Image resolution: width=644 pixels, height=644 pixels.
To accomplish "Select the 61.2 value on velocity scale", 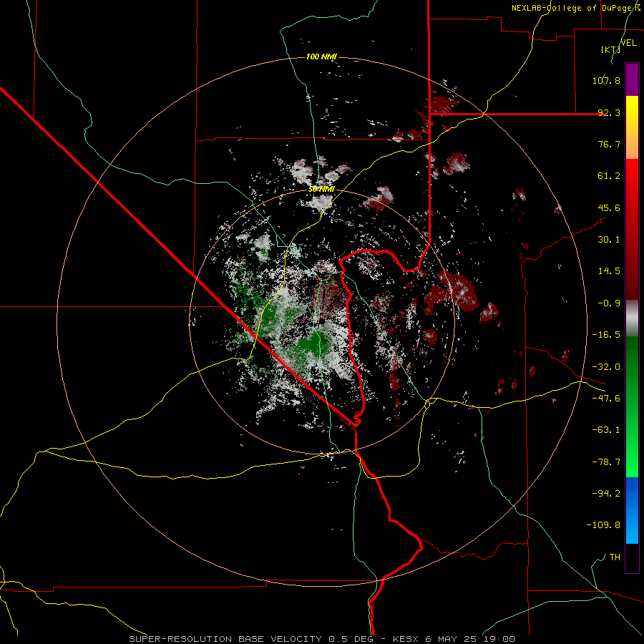I will 609,176.
